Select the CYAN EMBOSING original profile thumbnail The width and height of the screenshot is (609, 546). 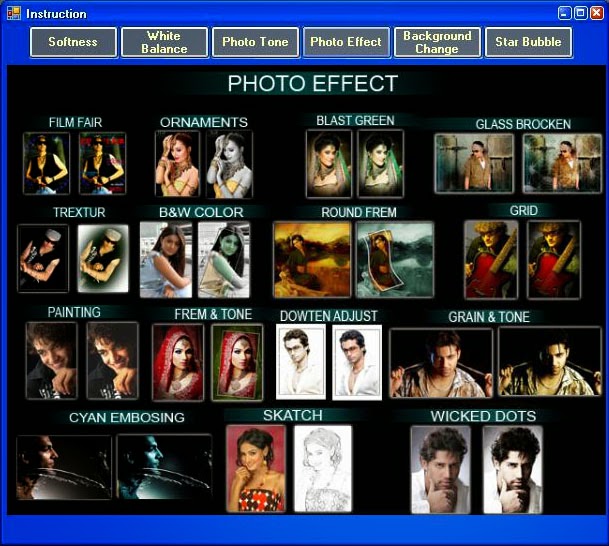pos(64,468)
